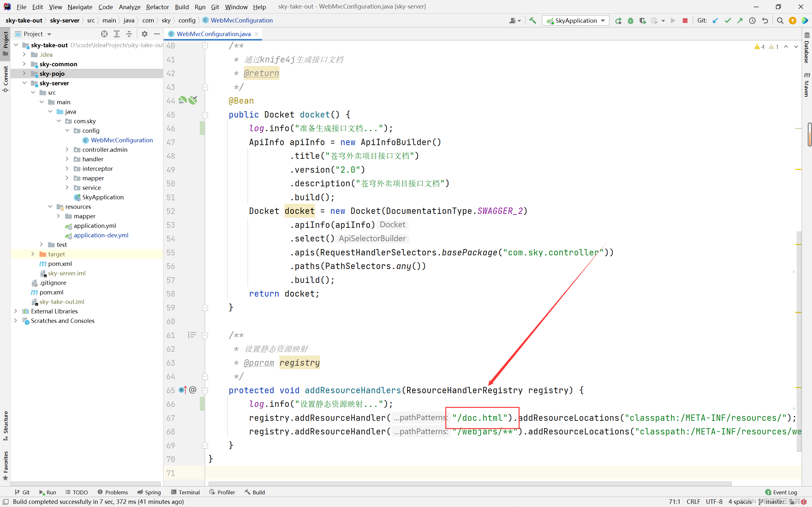
Task: Collapse the resources folder
Action: coord(50,207)
